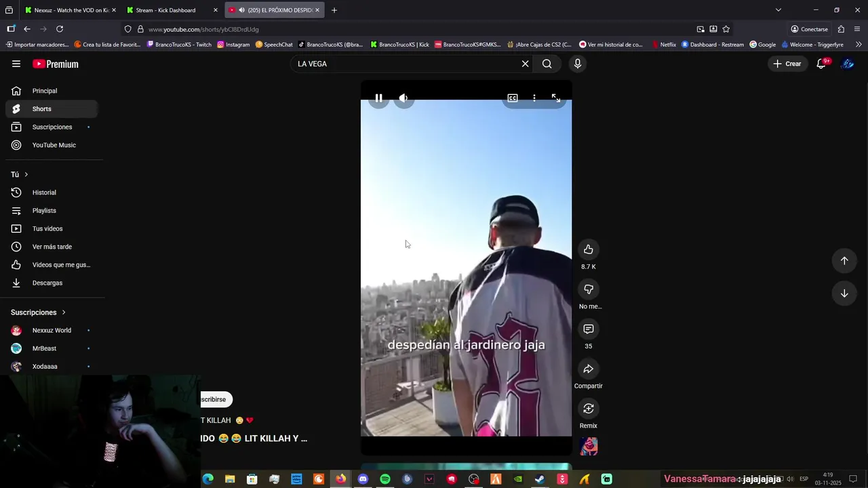Open the Firefox extensions icon
The height and width of the screenshot is (488, 868).
click(x=841, y=29)
